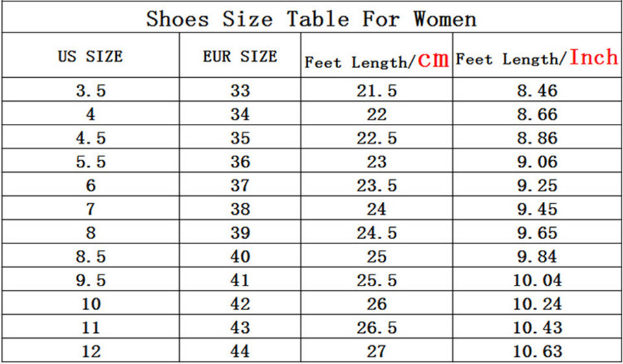Viewport: 623px width, 364px height.
Task: Click the EUR size 38 cell
Action: tap(239, 209)
